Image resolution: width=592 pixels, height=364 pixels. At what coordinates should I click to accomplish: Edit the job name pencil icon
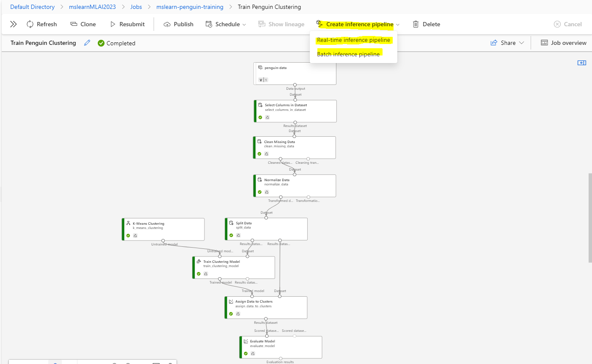(87, 43)
